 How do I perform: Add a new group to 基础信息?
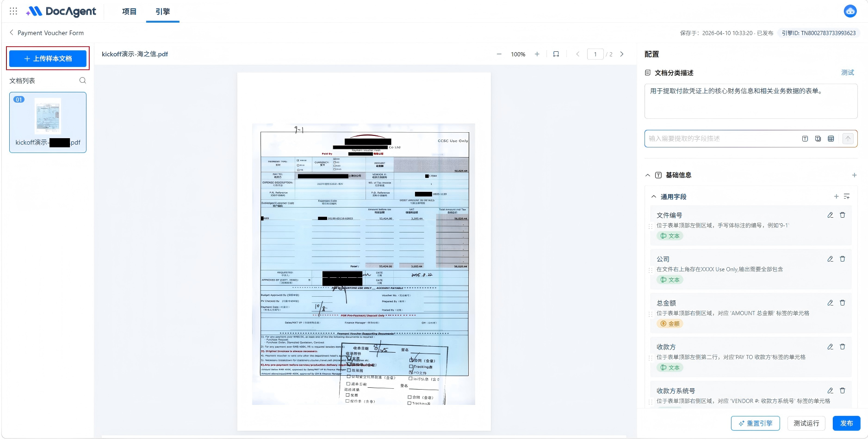point(855,175)
